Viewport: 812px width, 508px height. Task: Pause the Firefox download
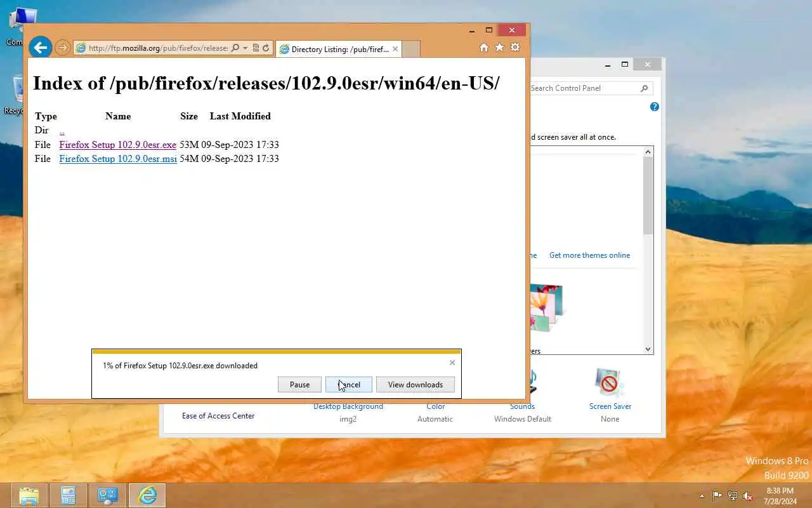[x=299, y=384]
